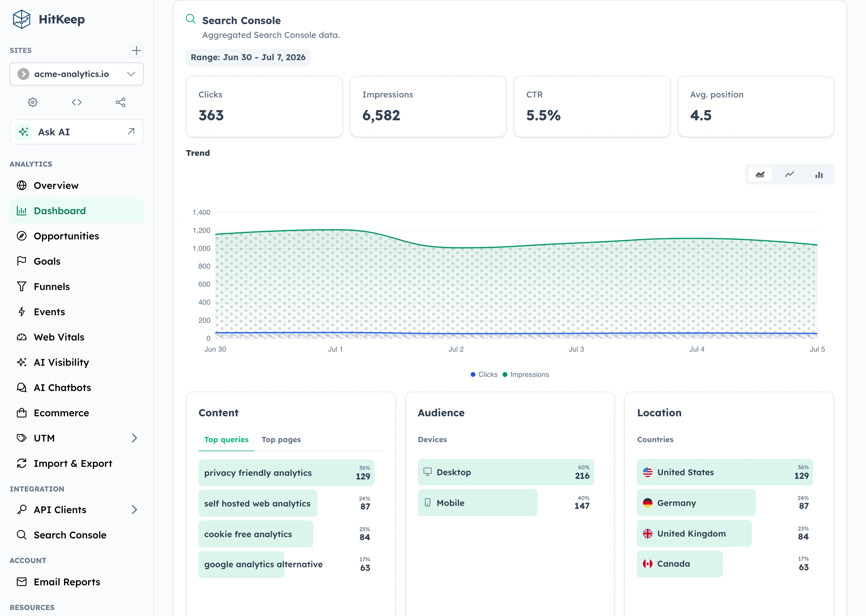866x616 pixels.
Task: Click the Ask AI button label
Action: click(54, 132)
